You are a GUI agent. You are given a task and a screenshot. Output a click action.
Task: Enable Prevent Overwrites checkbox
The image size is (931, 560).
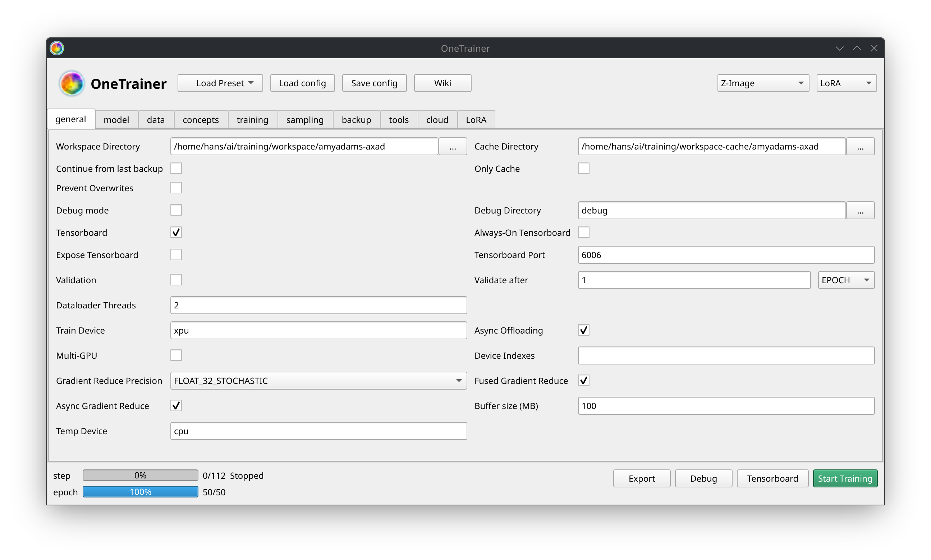[x=176, y=188]
